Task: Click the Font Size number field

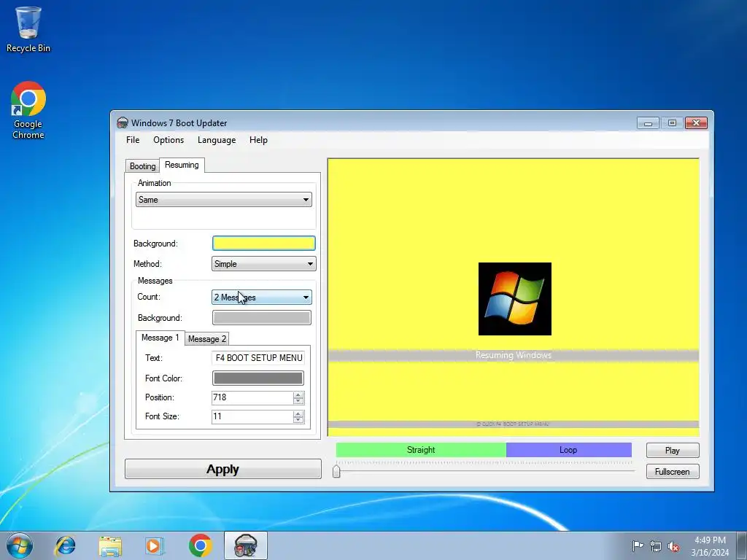Action: tap(252, 416)
